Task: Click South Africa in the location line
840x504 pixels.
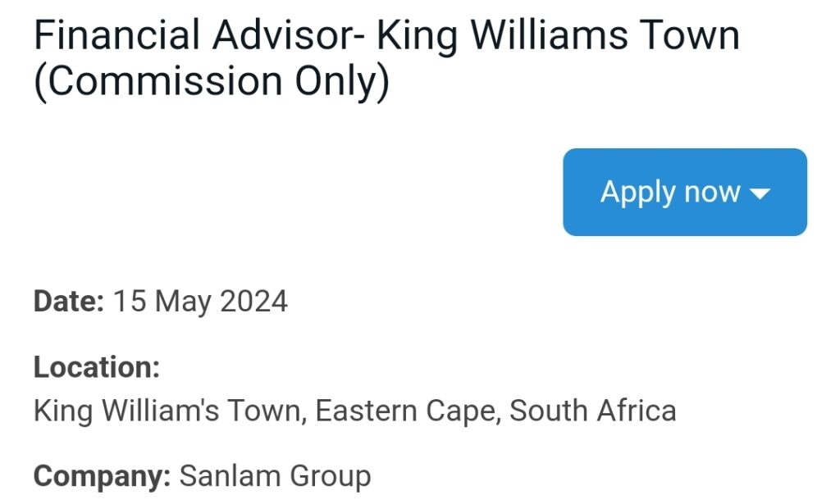Action: click(x=592, y=411)
